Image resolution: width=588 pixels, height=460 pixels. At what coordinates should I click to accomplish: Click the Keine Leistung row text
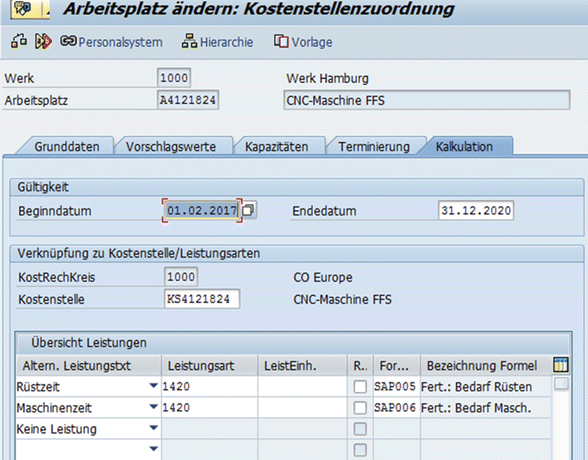(x=56, y=429)
